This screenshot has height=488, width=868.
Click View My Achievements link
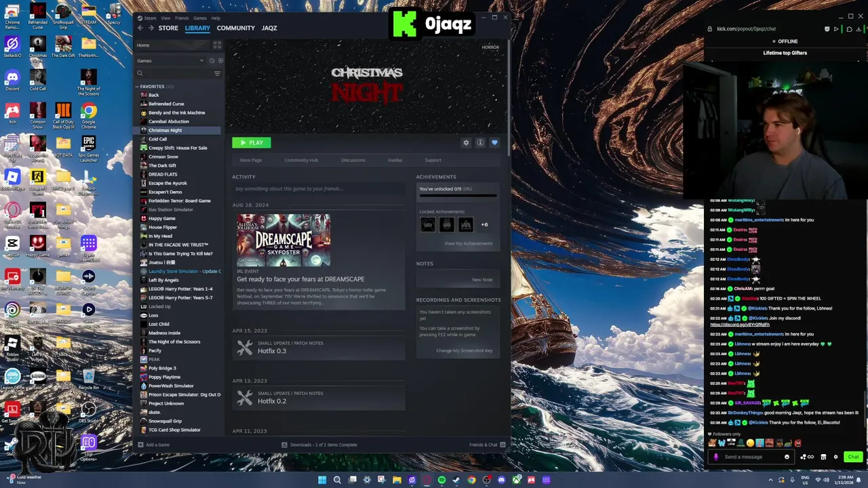click(x=469, y=243)
